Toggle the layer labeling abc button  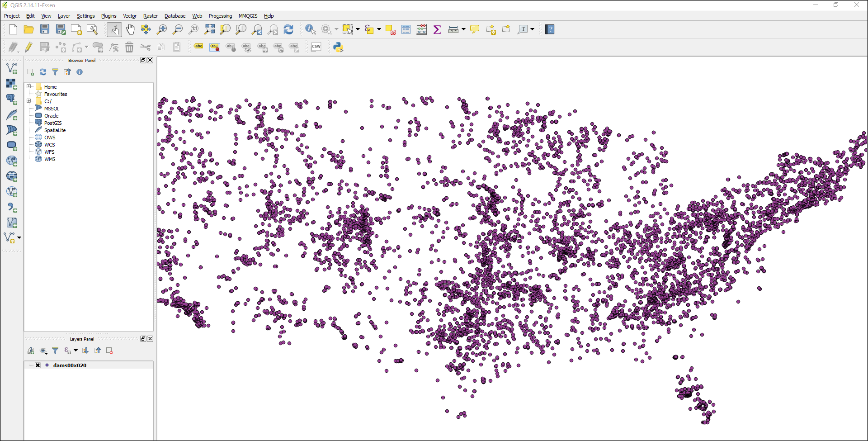coord(198,47)
